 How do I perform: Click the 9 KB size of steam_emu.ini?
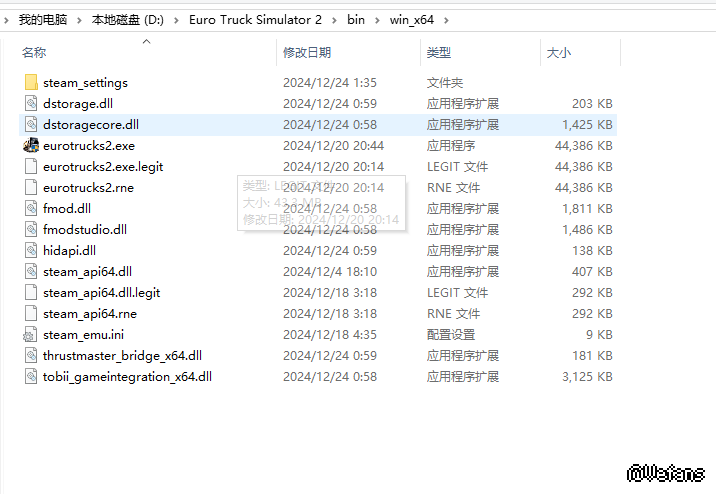[599, 335]
